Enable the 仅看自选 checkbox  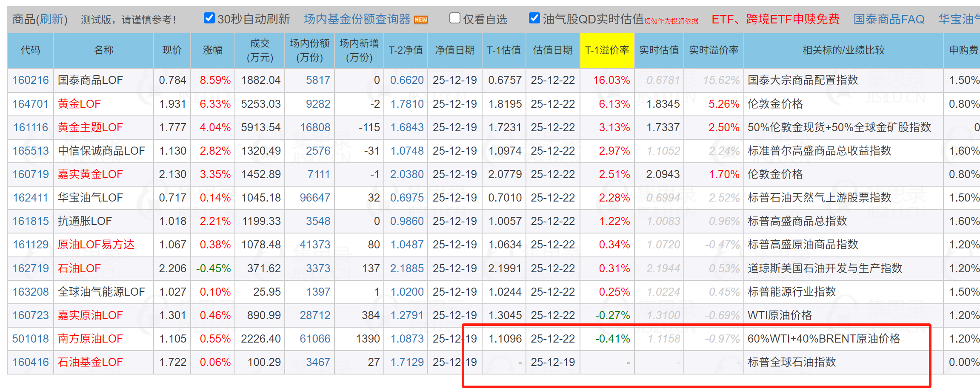tap(454, 18)
